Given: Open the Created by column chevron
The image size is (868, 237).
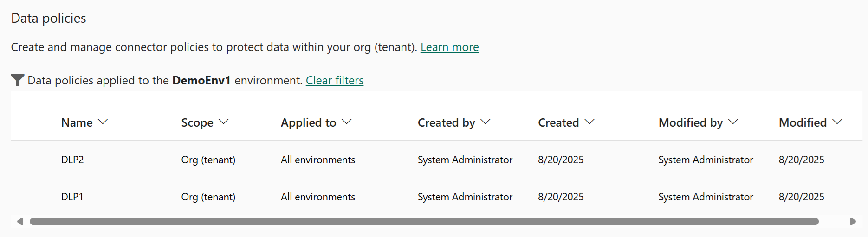Looking at the screenshot, I should (x=486, y=122).
